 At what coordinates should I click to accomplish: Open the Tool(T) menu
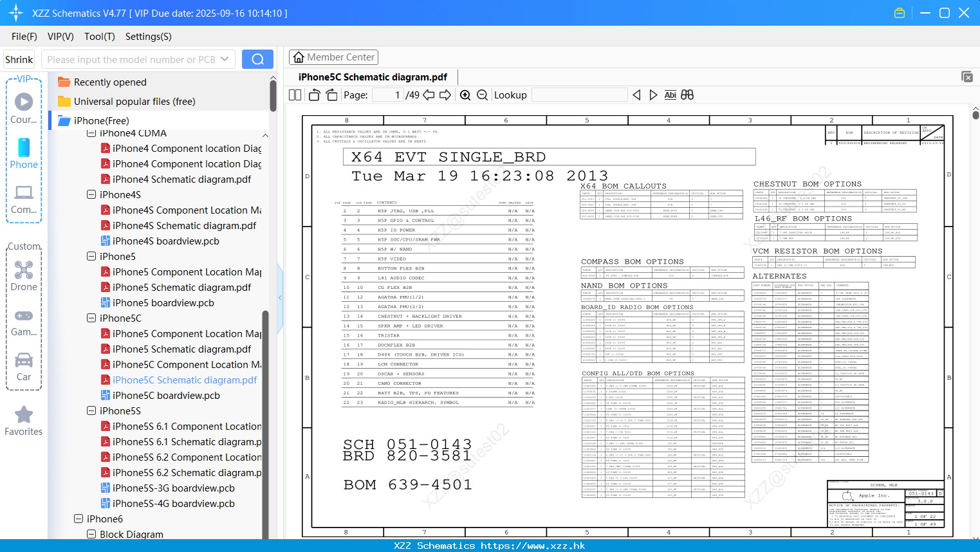coord(100,37)
